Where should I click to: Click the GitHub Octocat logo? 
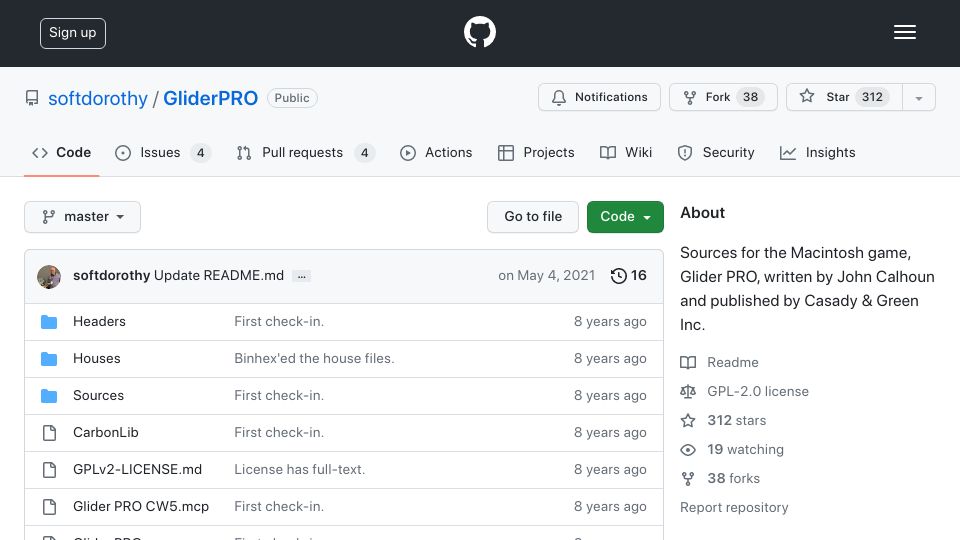(x=479, y=32)
